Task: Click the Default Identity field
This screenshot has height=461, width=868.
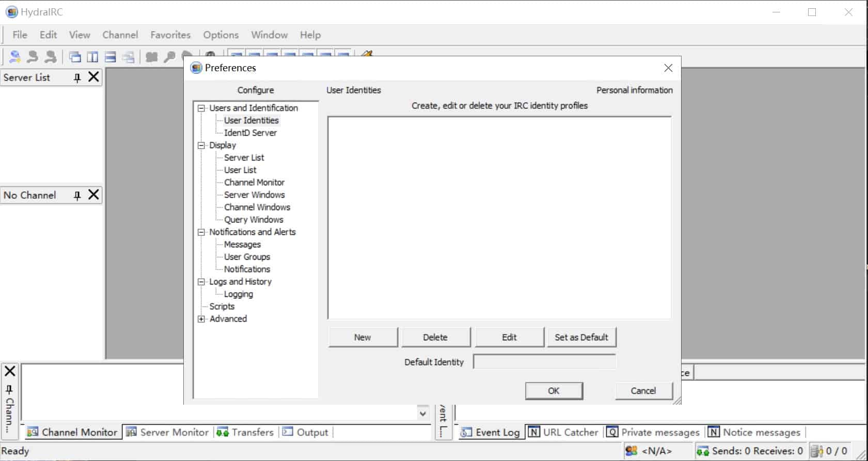Action: coord(544,362)
